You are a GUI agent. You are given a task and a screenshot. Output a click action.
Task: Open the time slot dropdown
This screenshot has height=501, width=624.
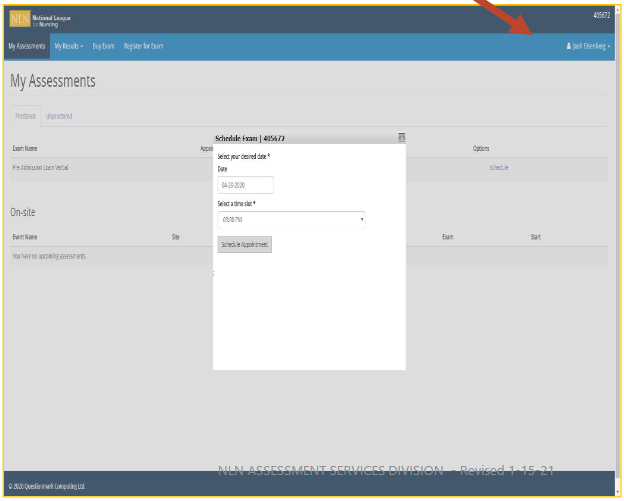point(291,220)
